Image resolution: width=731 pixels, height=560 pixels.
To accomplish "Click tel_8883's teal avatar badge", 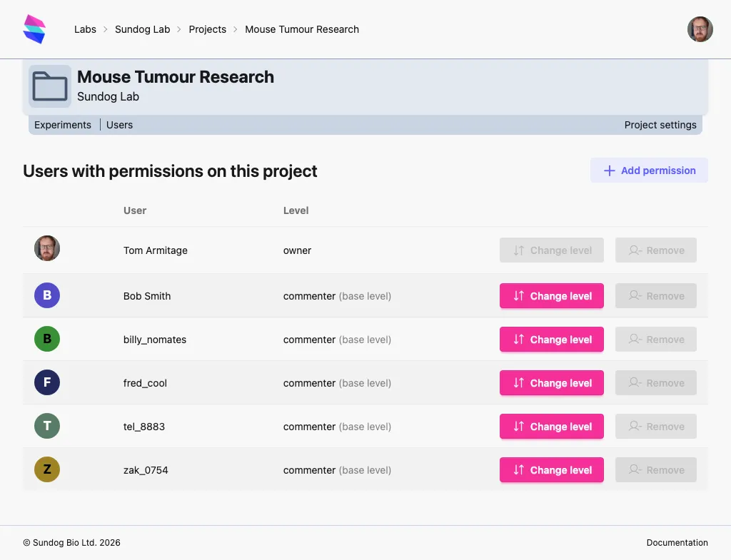I will [46, 426].
